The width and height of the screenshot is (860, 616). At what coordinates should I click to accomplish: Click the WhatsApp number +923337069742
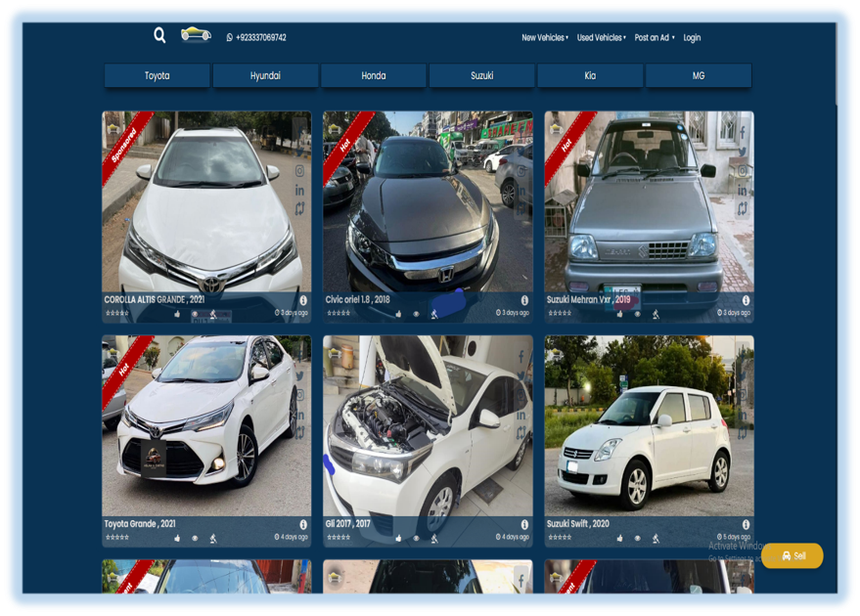tap(256, 37)
